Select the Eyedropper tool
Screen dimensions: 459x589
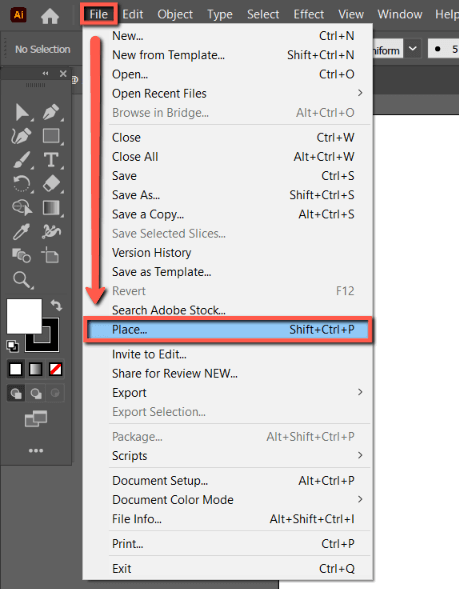pyautogui.click(x=21, y=232)
